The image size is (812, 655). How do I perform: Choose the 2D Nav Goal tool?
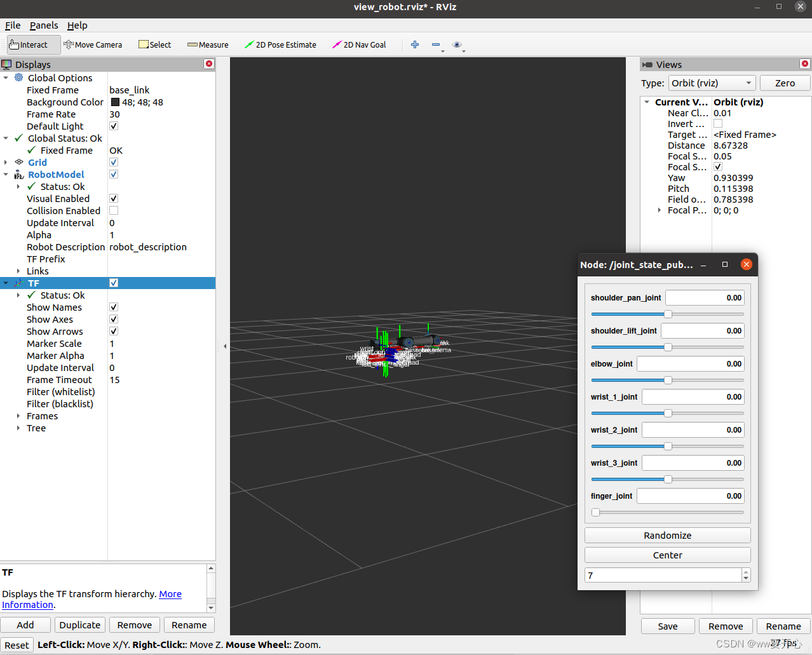coord(359,44)
